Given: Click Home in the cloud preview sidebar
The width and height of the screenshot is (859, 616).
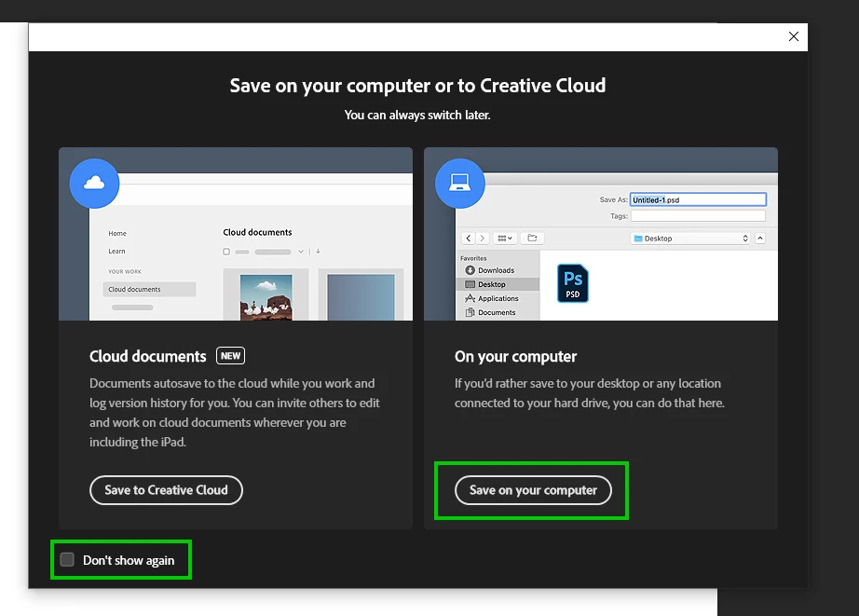Looking at the screenshot, I should coord(117,234).
